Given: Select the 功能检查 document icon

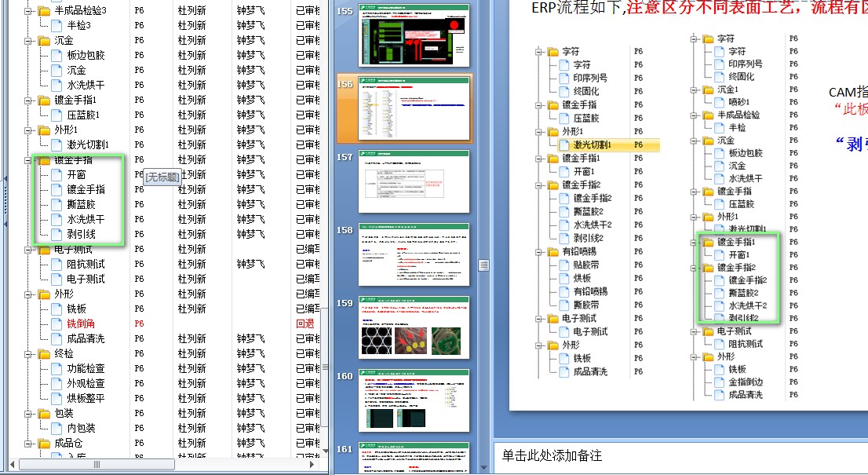Looking at the screenshot, I should click(57, 369).
